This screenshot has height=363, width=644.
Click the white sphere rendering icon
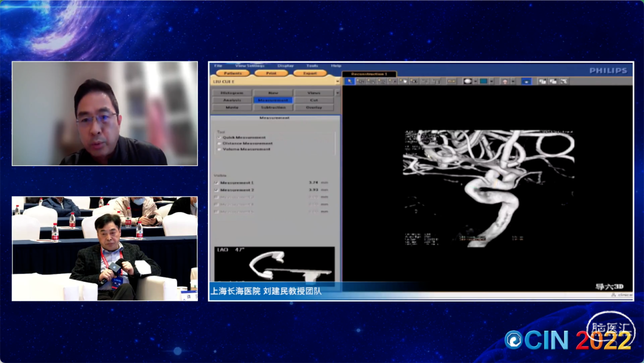click(467, 81)
